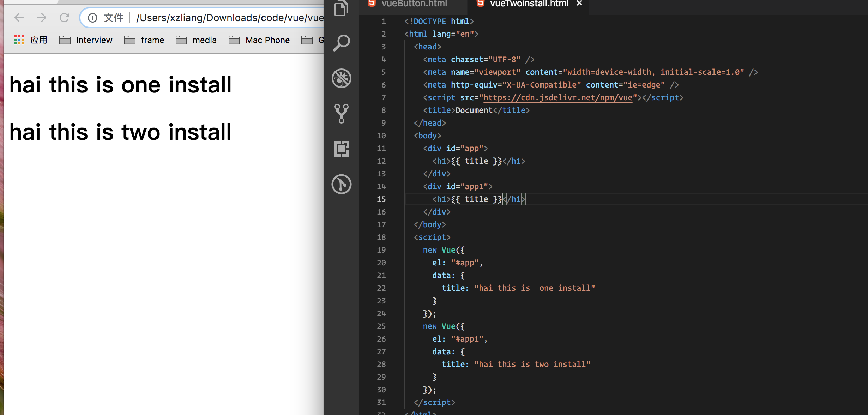Switch to the vueButton.html tab
This screenshot has height=415, width=868.
click(x=414, y=4)
